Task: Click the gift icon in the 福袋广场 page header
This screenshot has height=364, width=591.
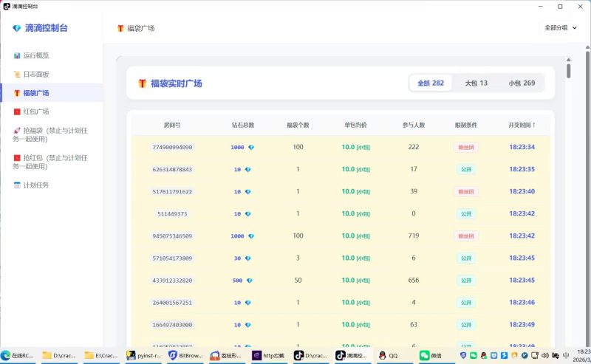Action: [x=120, y=28]
